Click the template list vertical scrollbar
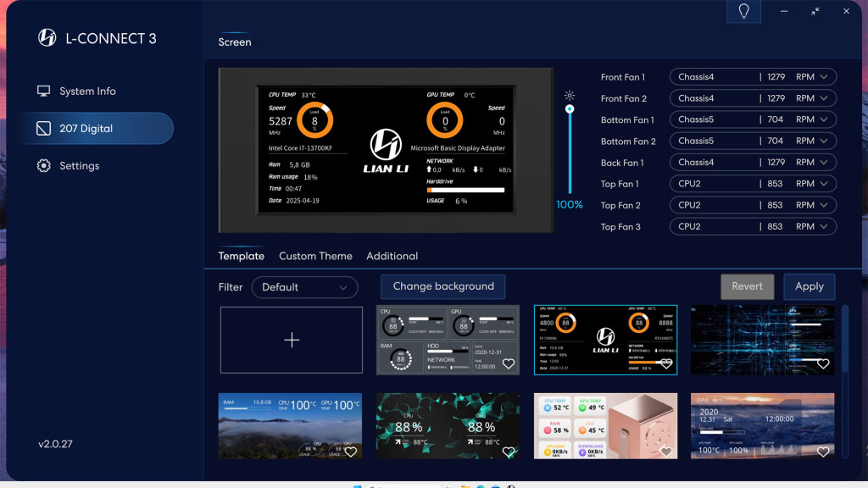The image size is (868, 488). [845, 339]
